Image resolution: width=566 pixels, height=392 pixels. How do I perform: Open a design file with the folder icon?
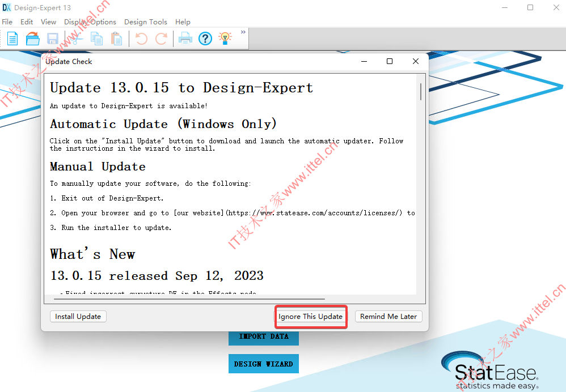[x=32, y=39]
